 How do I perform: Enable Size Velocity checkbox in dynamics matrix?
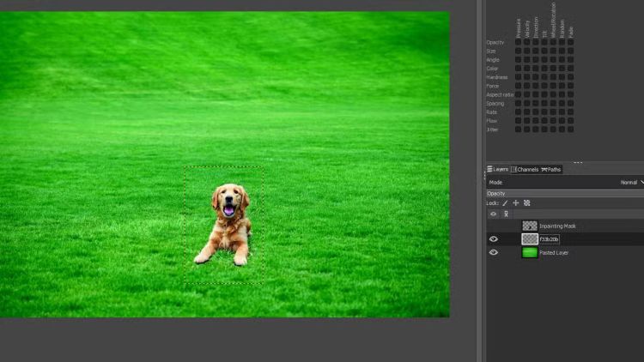pyautogui.click(x=527, y=51)
